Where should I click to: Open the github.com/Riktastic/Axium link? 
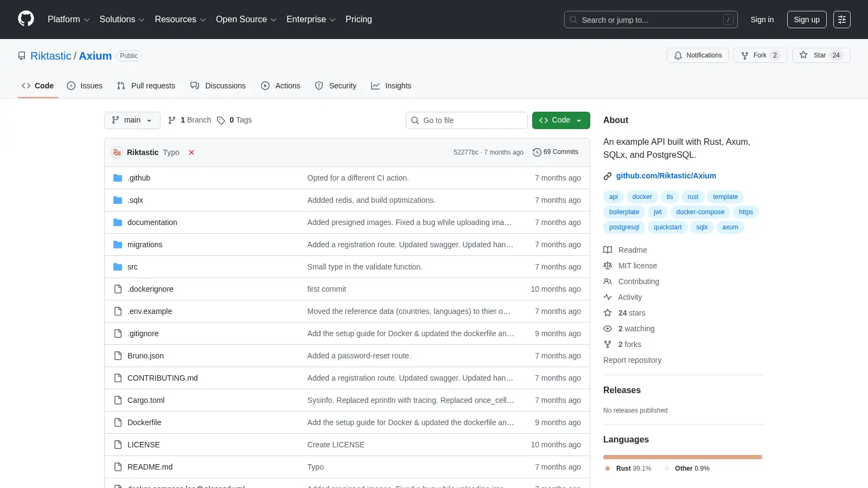(x=666, y=176)
